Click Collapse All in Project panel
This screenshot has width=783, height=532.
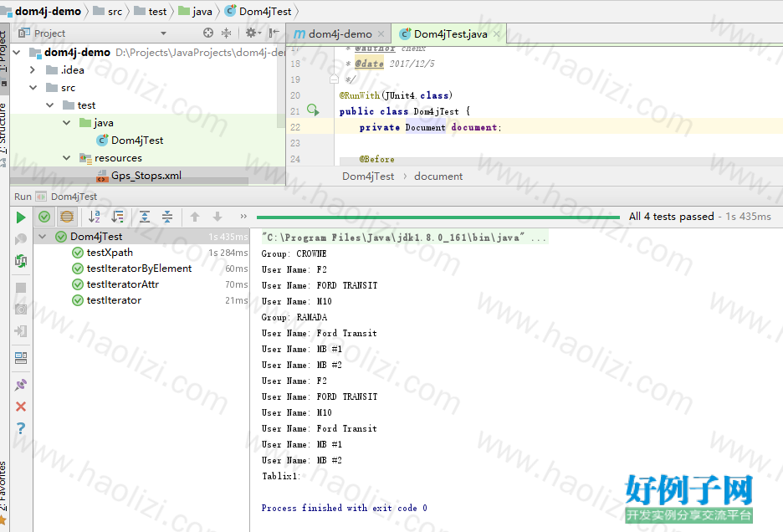click(x=226, y=33)
